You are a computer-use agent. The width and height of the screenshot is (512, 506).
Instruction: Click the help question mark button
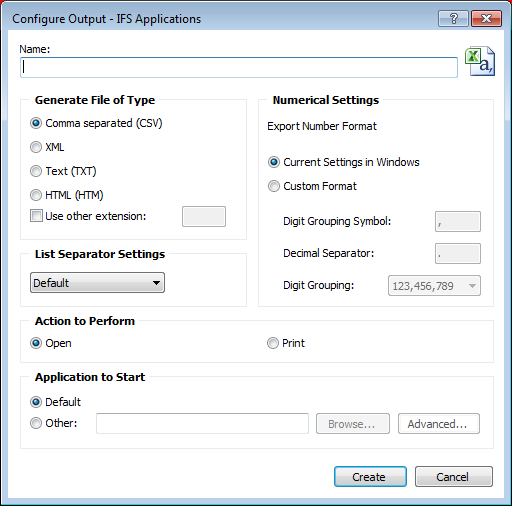pyautogui.click(x=453, y=19)
